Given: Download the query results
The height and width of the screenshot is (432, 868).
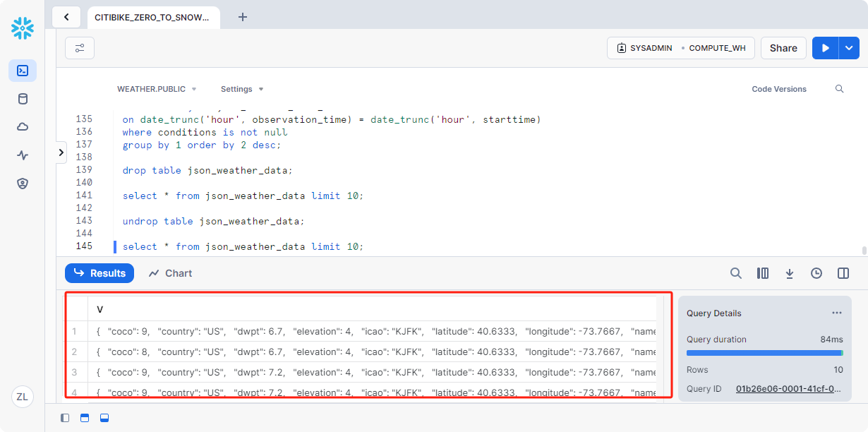Looking at the screenshot, I should click(790, 273).
